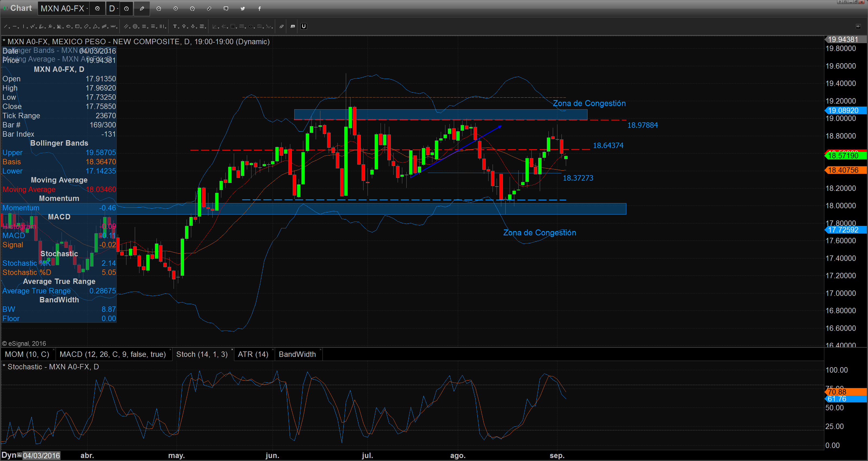This screenshot has width=868, height=461.
Task: Open the time template clock menu
Action: pyautogui.click(x=126, y=9)
